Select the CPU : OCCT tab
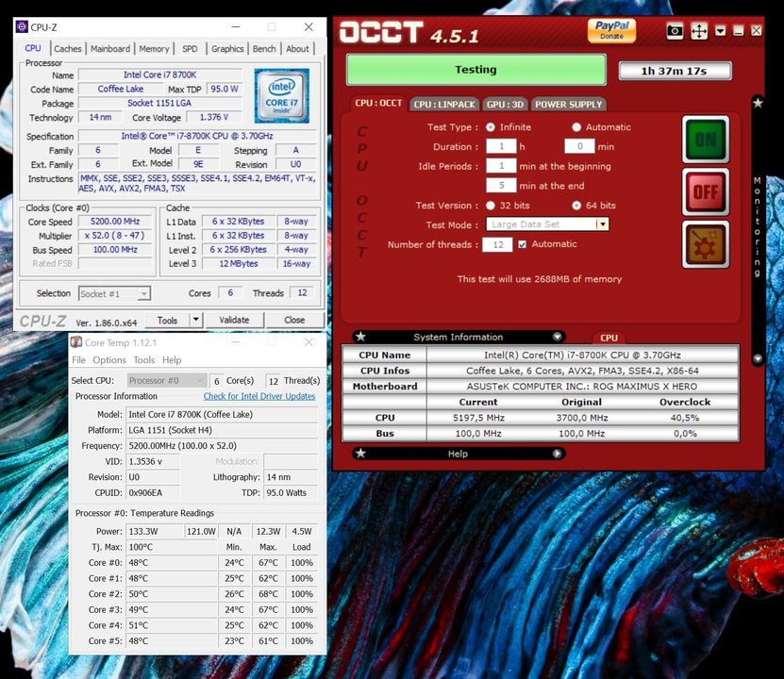The height and width of the screenshot is (679, 784). pyautogui.click(x=378, y=104)
